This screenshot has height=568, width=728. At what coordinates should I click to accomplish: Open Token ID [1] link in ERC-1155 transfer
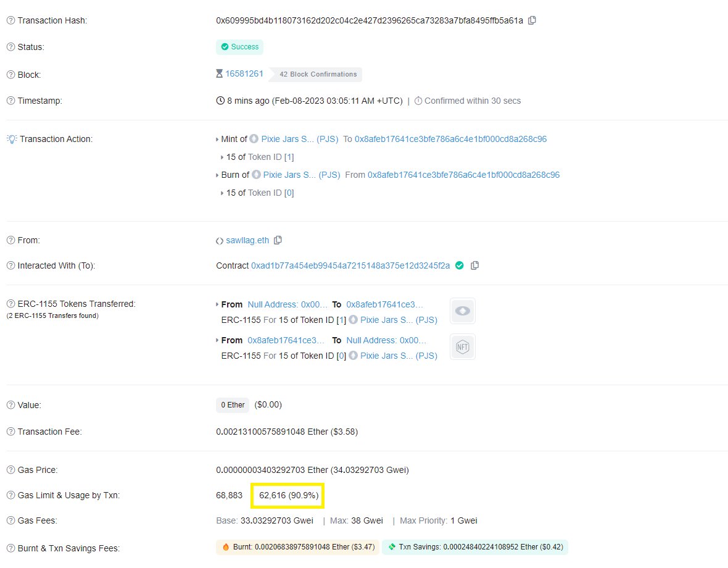click(341, 320)
